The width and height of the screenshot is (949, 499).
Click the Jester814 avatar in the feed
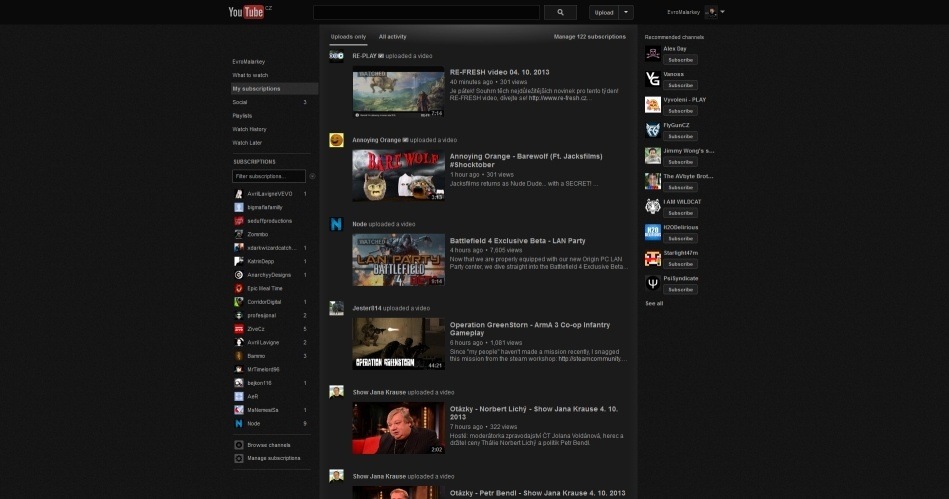point(337,308)
